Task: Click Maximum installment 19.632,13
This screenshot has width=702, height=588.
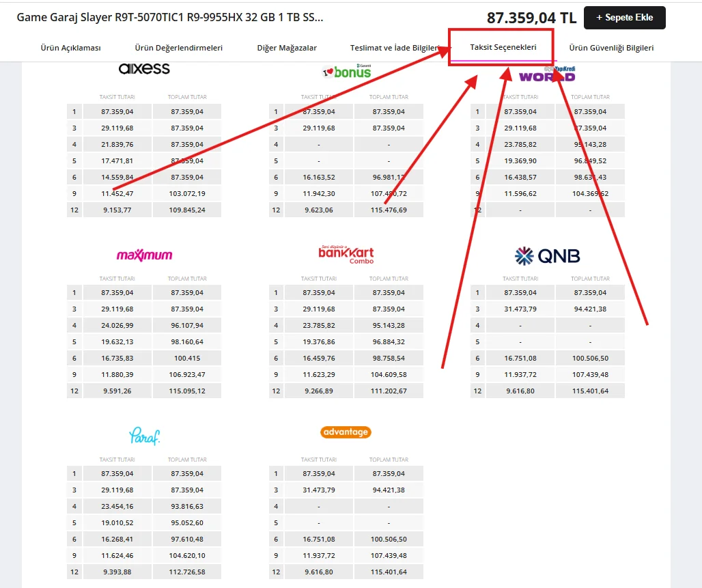Action: 117,341
